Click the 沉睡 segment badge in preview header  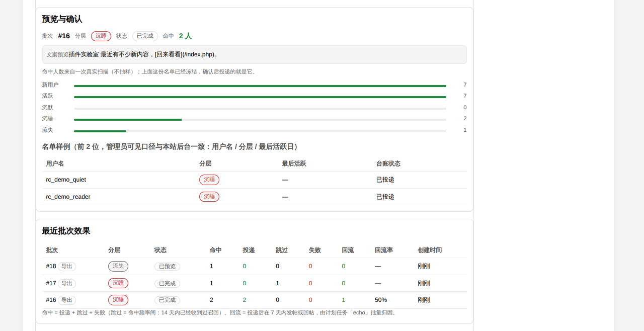101,36
